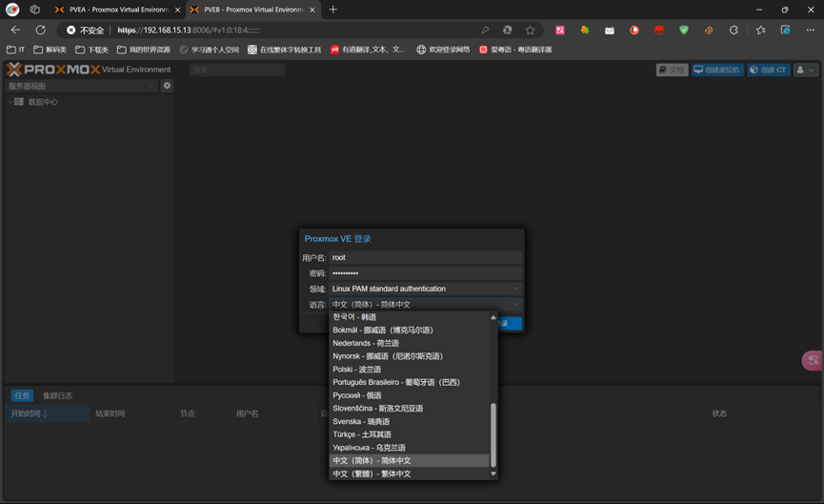This screenshot has height=504, width=824.
Task: Select Nynorsk Norwegian language option
Action: 409,356
